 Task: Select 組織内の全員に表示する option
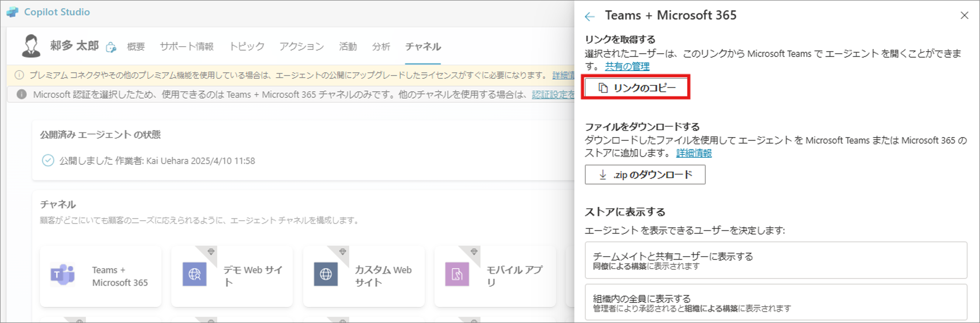coord(775,303)
